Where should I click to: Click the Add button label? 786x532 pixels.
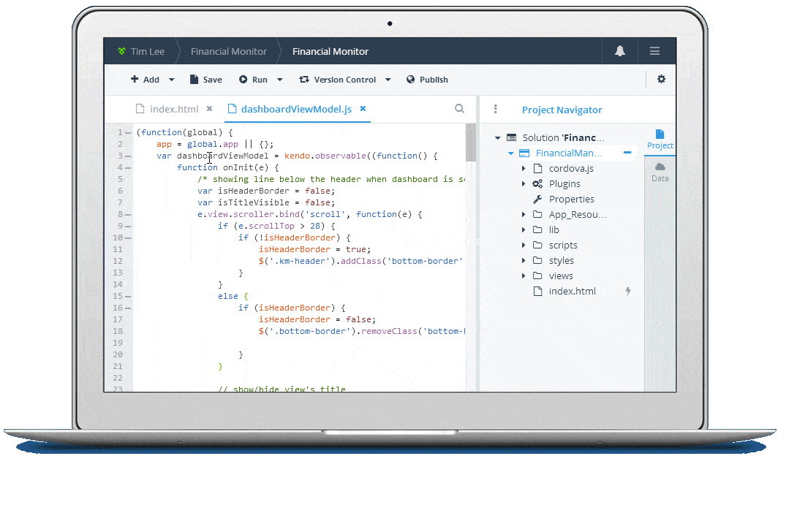point(151,80)
